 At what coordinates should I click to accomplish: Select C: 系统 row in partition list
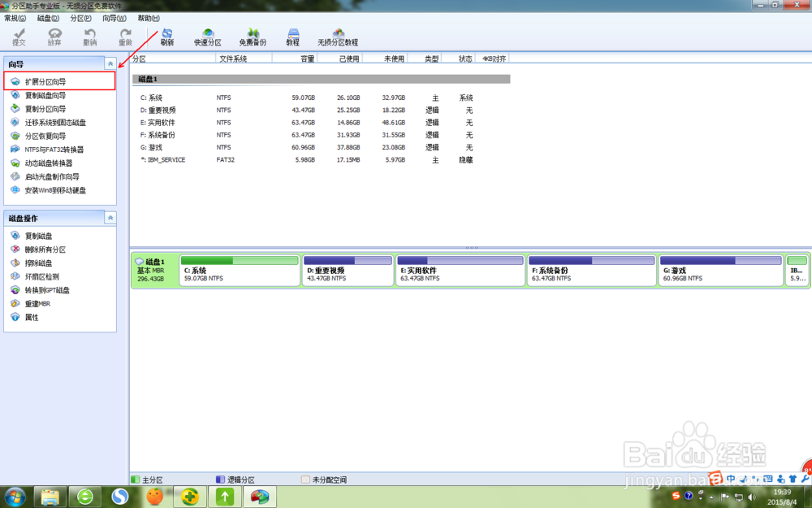pyautogui.click(x=320, y=98)
